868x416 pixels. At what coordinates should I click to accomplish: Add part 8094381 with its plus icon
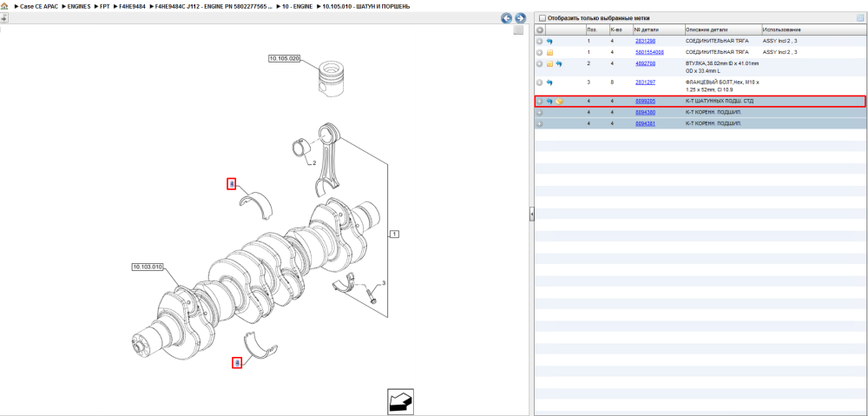[x=540, y=123]
